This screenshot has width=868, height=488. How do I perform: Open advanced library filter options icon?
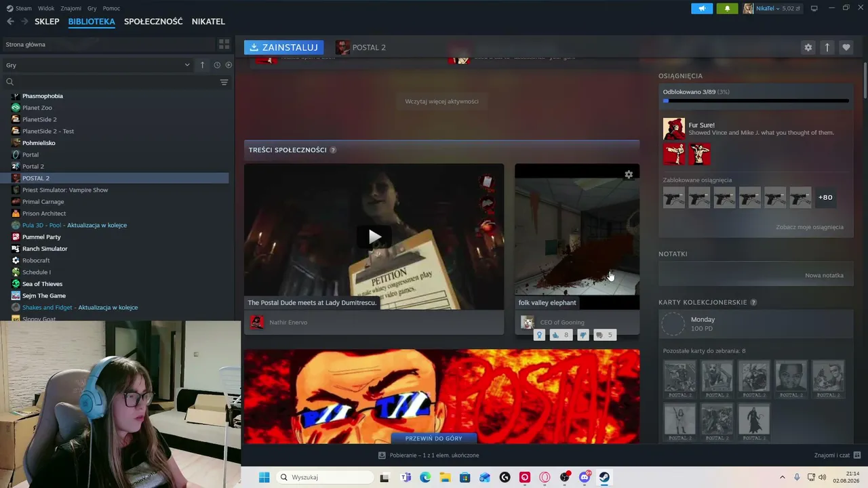[x=224, y=82]
